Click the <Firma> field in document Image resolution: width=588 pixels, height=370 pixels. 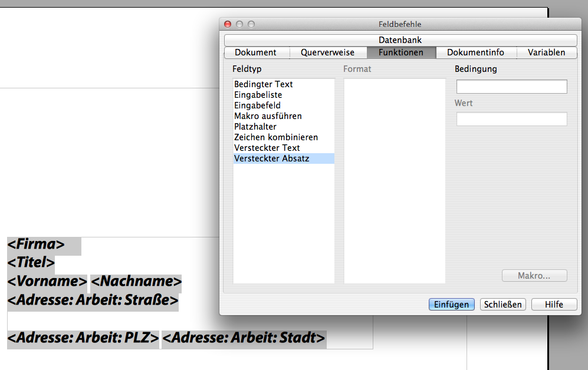click(x=36, y=244)
